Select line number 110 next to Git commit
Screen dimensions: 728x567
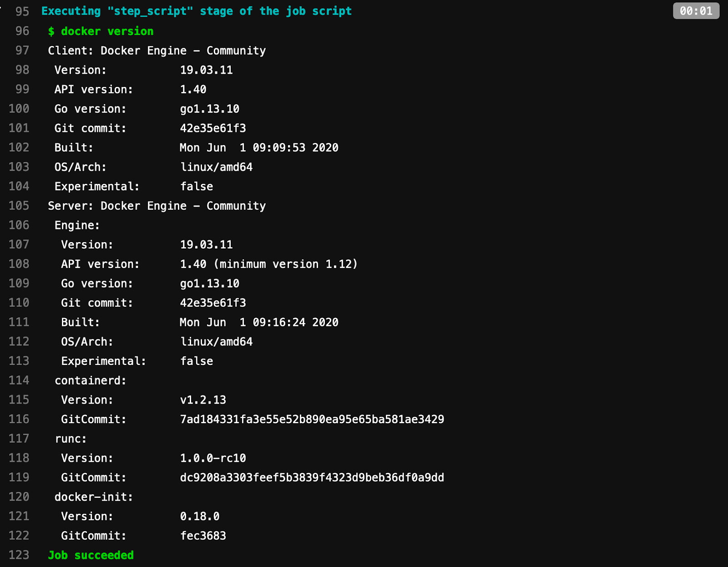(x=18, y=303)
